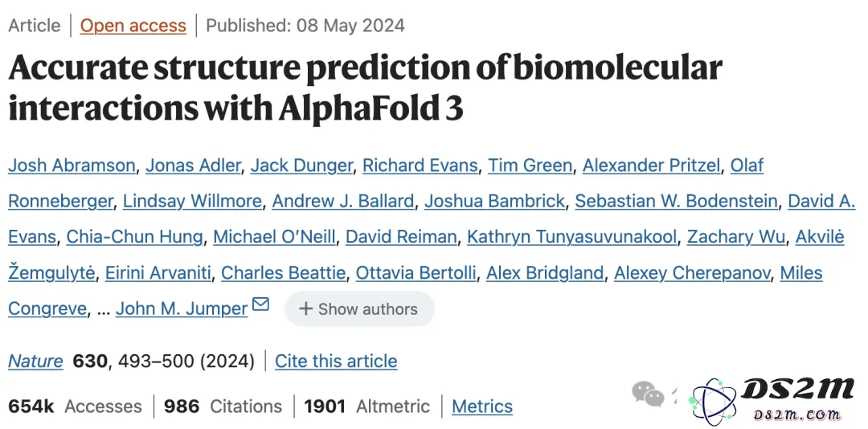Select author Zachary Wu
868x429 pixels.
point(735,237)
